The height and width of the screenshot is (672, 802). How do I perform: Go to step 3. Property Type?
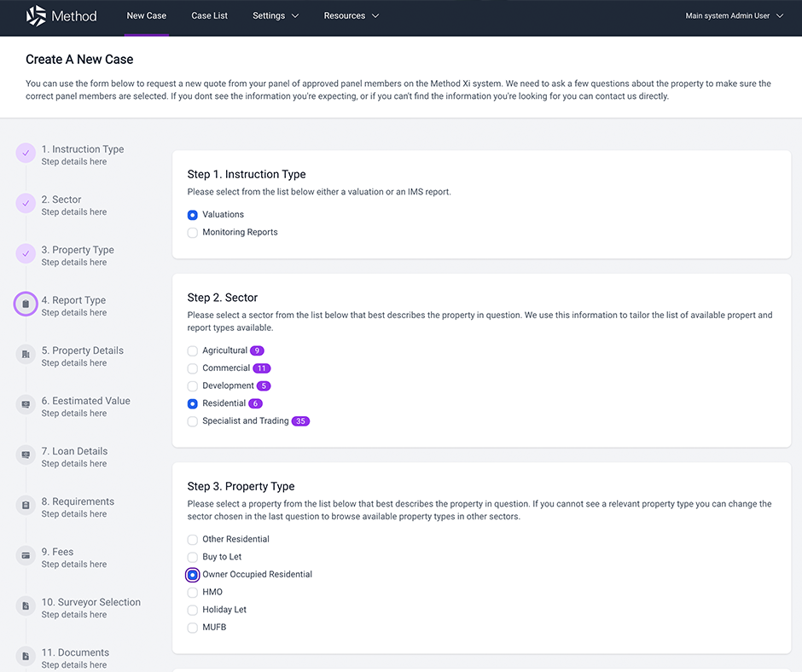78,250
